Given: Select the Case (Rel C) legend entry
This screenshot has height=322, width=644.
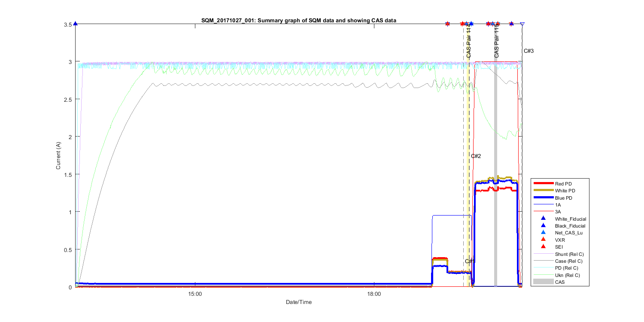Looking at the screenshot, I should pyautogui.click(x=569, y=261).
